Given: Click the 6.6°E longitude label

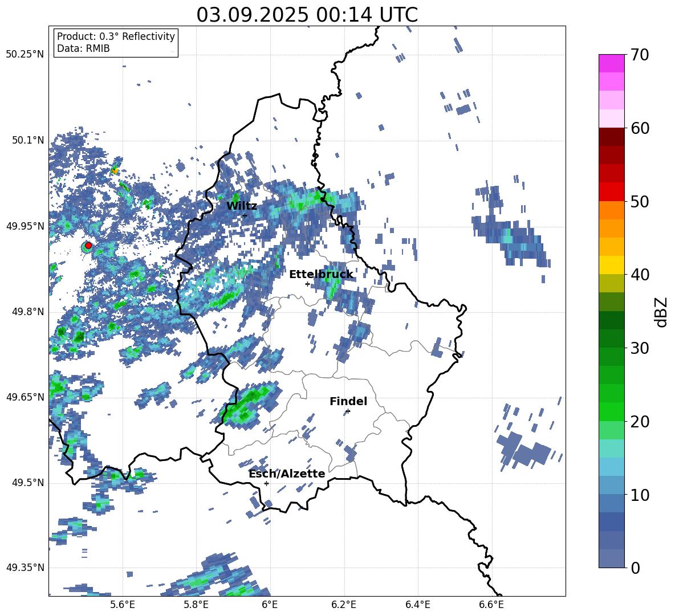Looking at the screenshot, I should click(x=491, y=605).
